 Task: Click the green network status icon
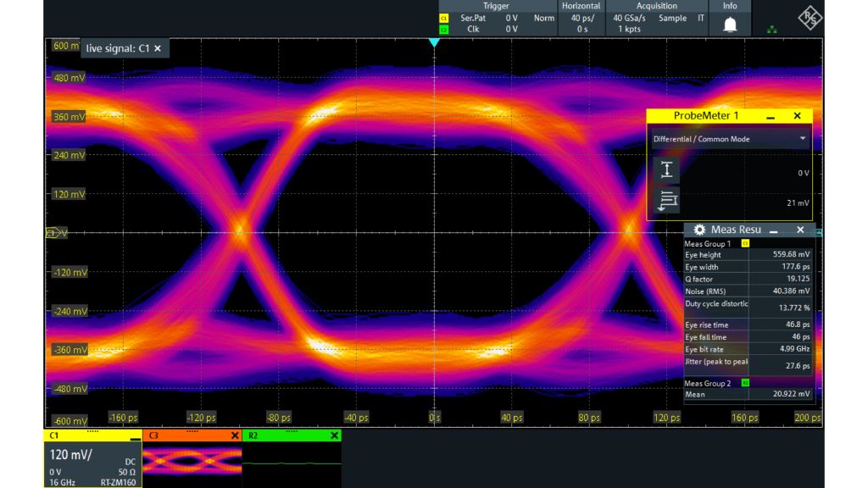click(771, 30)
